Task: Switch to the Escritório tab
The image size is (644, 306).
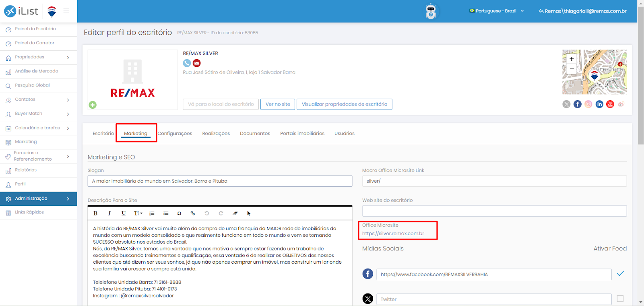Action: [103, 133]
